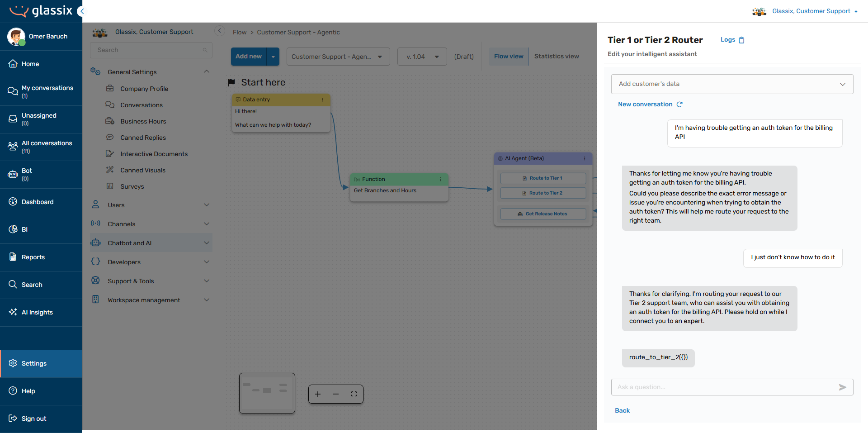The width and height of the screenshot is (868, 433).
Task: Expand Workspace management section
Action: point(207,300)
